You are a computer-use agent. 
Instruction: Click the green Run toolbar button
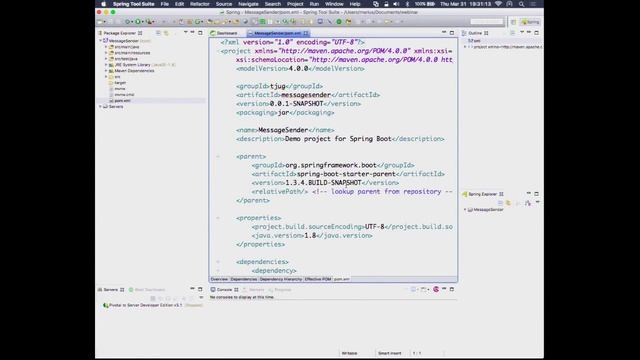[x=138, y=22]
